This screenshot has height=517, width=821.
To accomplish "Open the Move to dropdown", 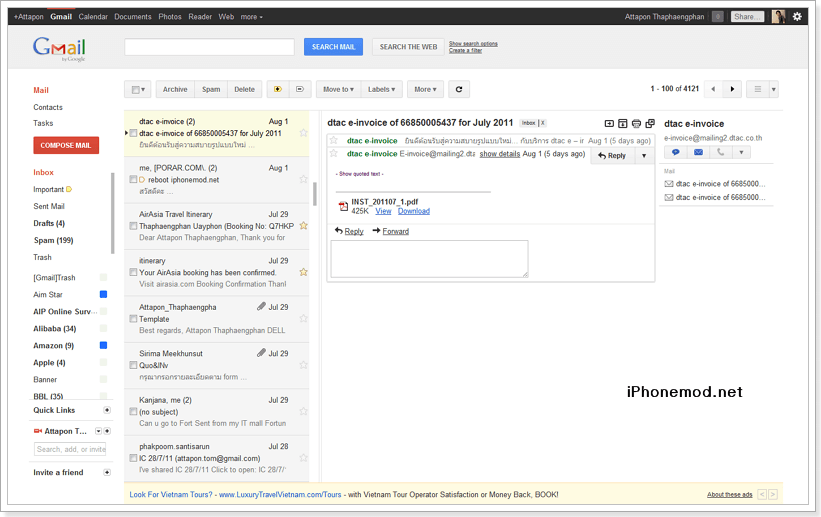I will pos(338,89).
